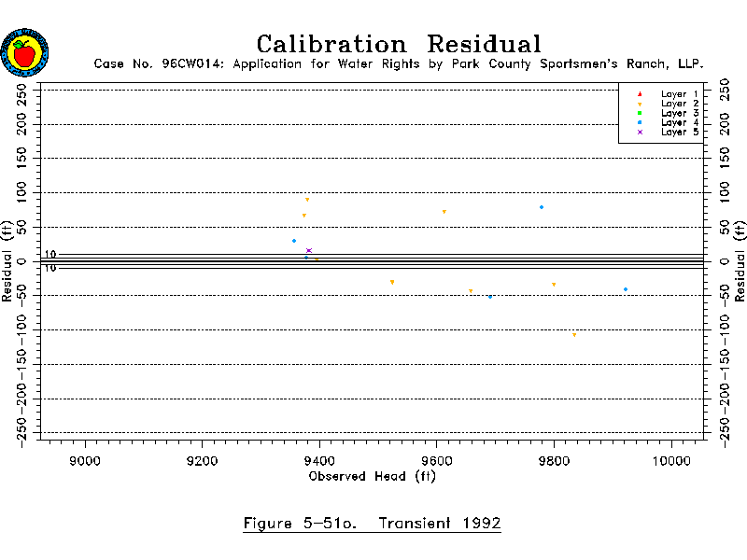This screenshot has width=747, height=560.
Task: Click the 9400 tick label on x-axis
Action: (319, 460)
